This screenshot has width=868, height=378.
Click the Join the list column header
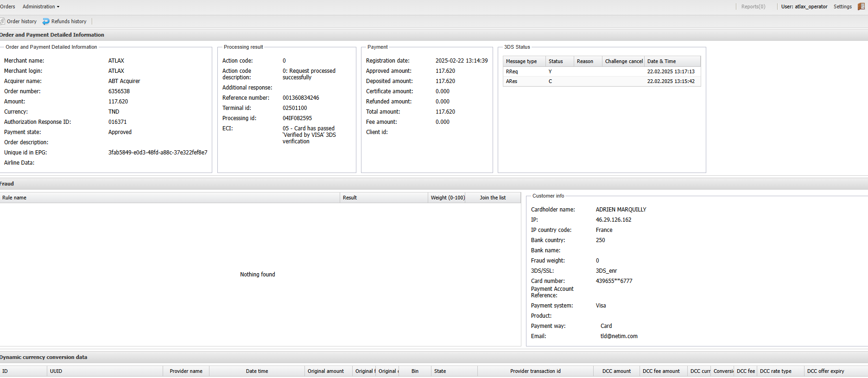click(493, 198)
